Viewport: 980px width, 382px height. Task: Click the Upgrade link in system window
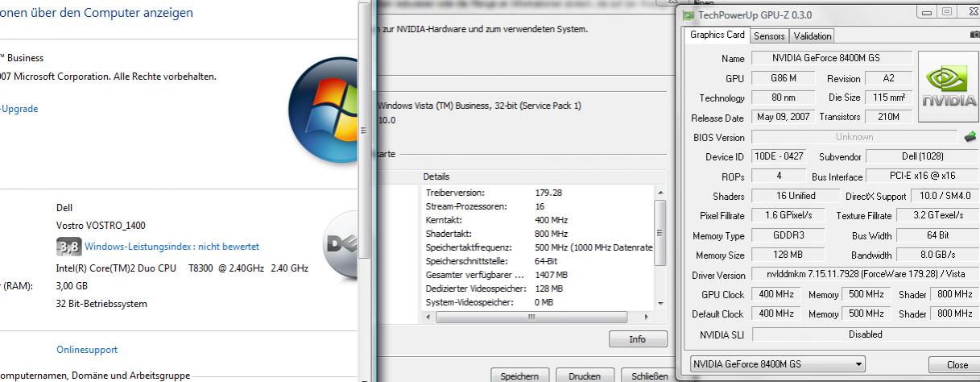click(x=19, y=109)
